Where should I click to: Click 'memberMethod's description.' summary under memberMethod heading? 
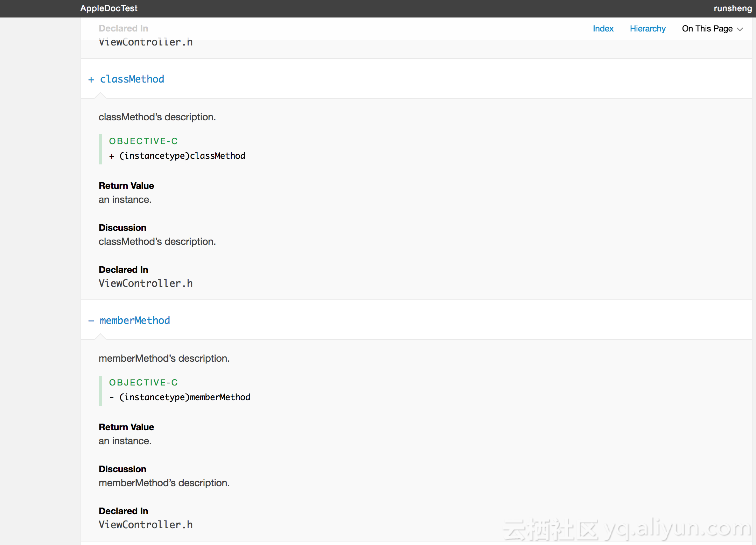point(164,358)
